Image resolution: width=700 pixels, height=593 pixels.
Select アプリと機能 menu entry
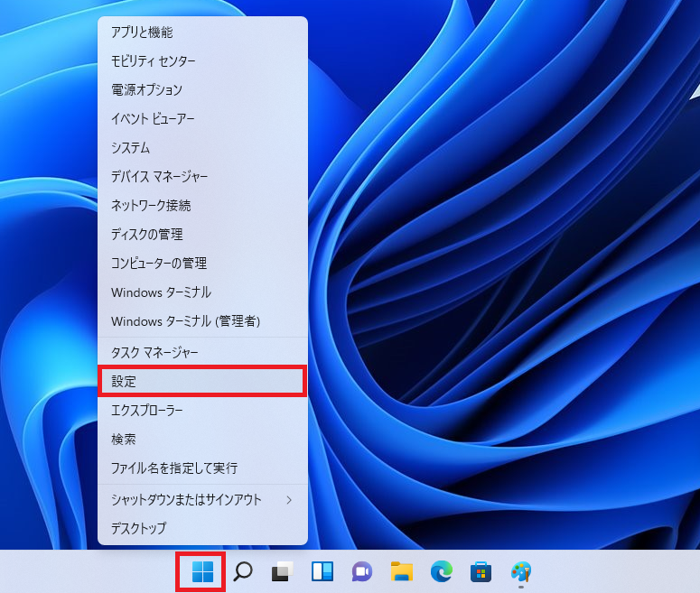coord(202,32)
